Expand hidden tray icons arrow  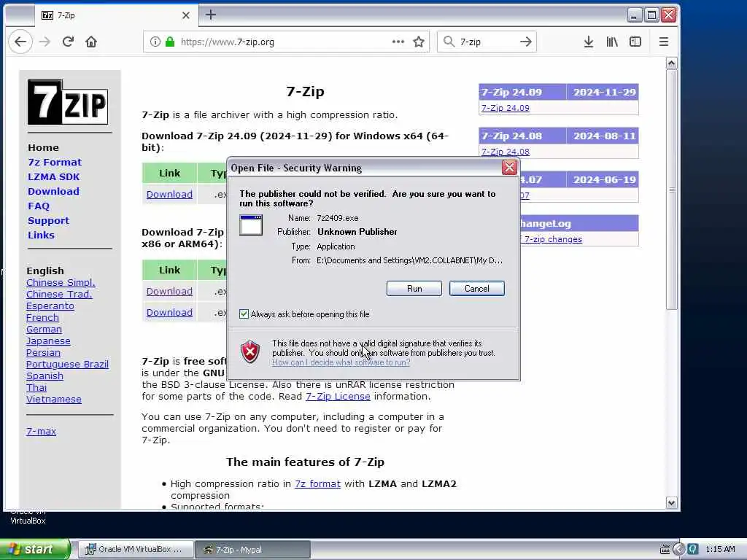[x=679, y=550]
